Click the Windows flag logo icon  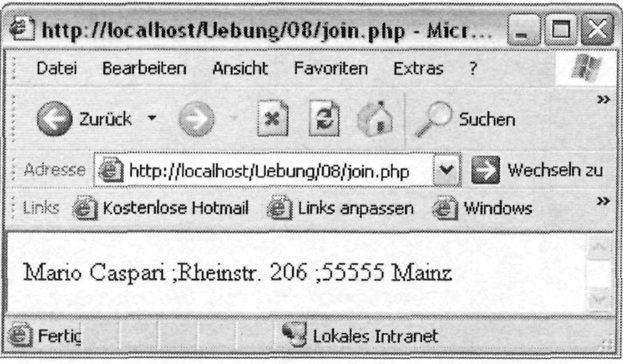587,67
